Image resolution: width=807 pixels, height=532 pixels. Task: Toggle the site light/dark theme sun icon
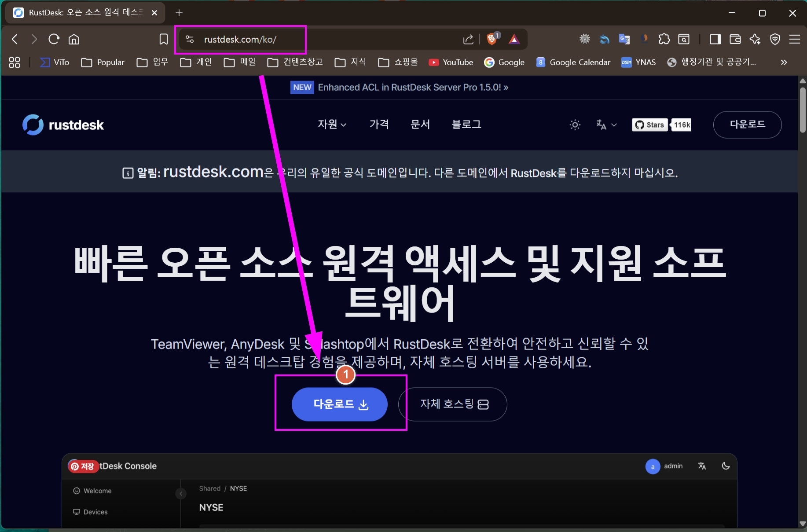pos(575,125)
